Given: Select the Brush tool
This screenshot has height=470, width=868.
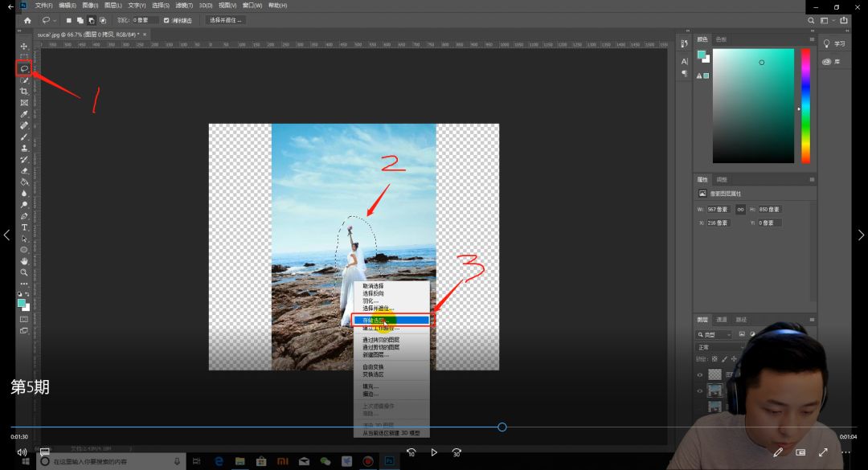Looking at the screenshot, I should coord(24,137).
